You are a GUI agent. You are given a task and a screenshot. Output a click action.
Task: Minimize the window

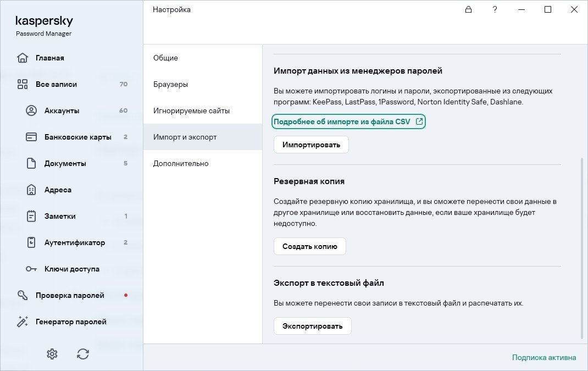point(522,9)
